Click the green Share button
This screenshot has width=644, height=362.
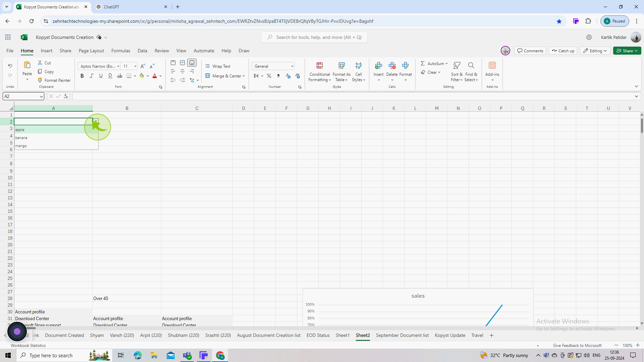(627, 51)
